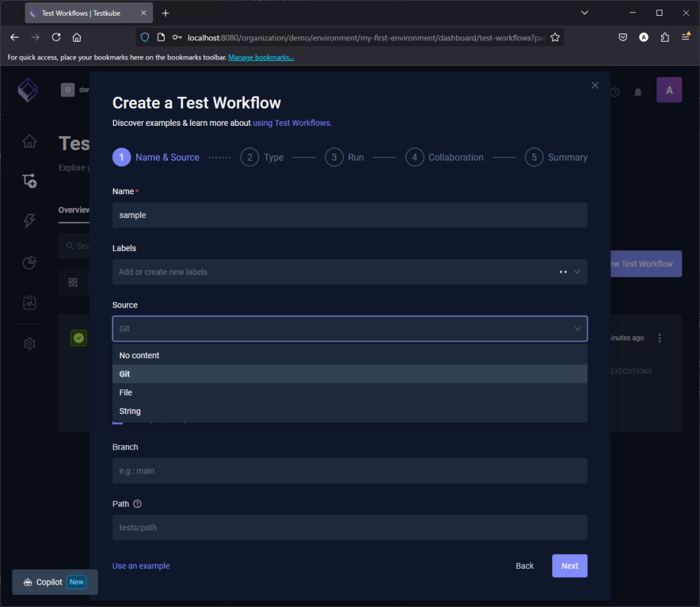Close the Create a Test Workflow dialog
The width and height of the screenshot is (700, 607).
pos(595,85)
